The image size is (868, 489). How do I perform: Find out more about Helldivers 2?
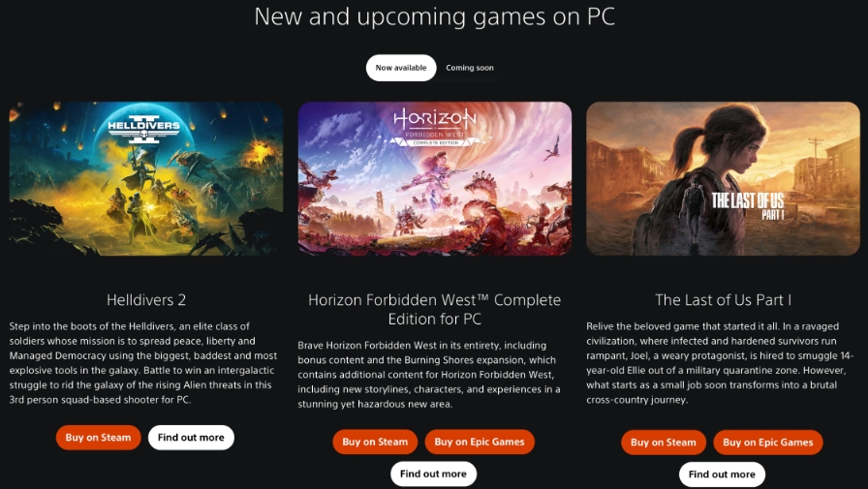coord(191,437)
